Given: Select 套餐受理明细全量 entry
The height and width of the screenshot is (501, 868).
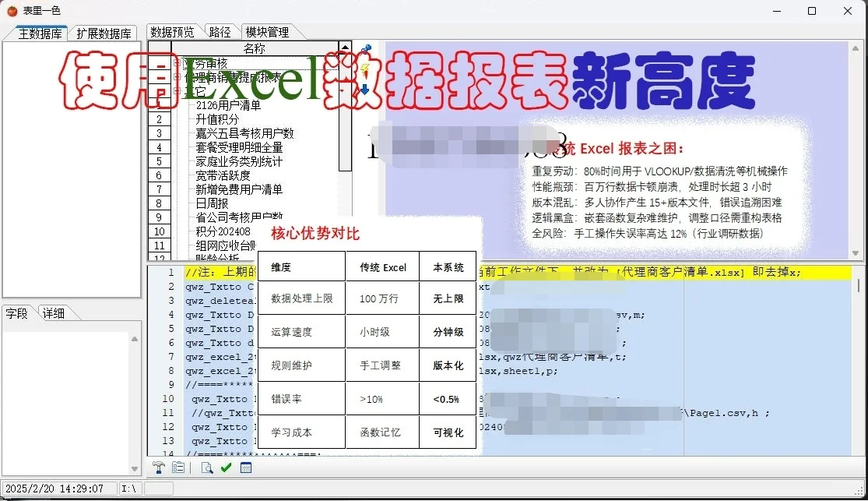Looking at the screenshot, I should point(239,147).
